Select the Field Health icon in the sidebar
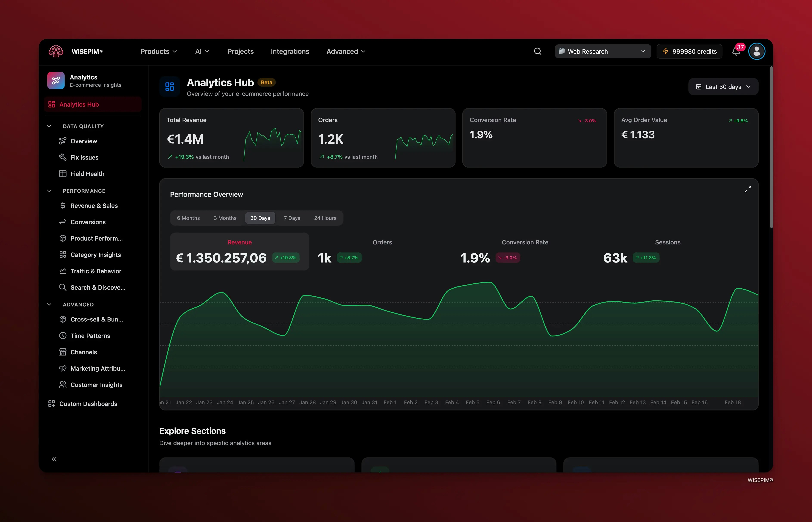Viewport: 812px width, 522px height. click(63, 174)
